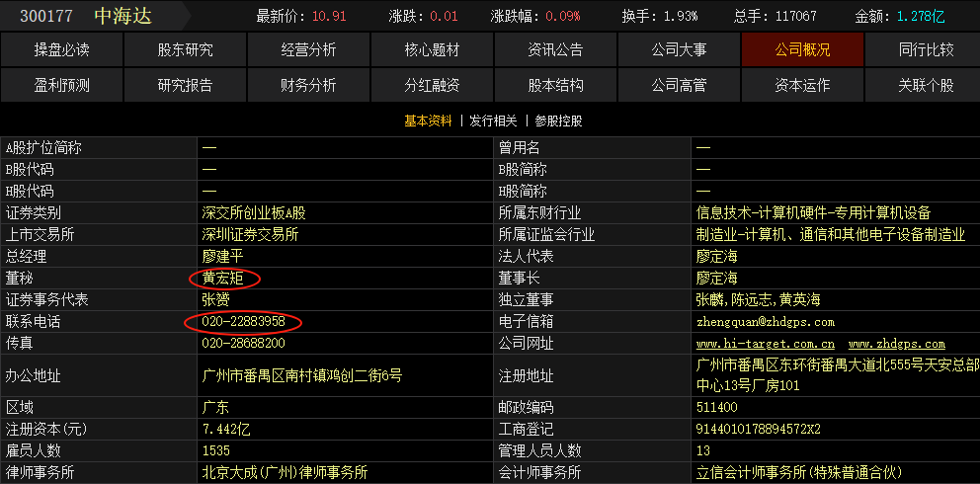Viewport: 980px width, 484px height.
Task: Click stock name 中海达
Action: [123, 16]
